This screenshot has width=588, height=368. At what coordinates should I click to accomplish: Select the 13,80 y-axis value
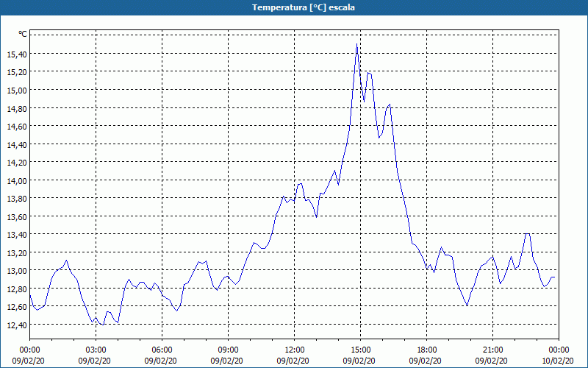(17, 199)
